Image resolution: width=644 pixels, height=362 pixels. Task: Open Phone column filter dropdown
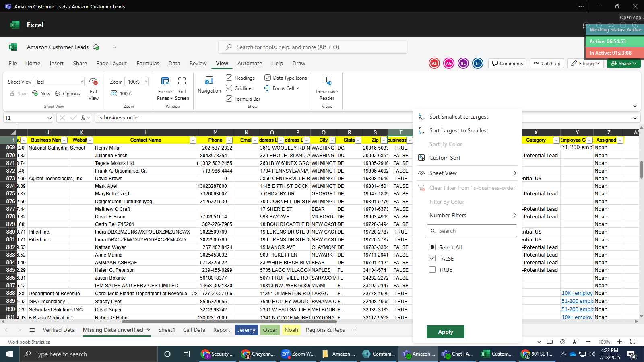pyautogui.click(x=229, y=140)
